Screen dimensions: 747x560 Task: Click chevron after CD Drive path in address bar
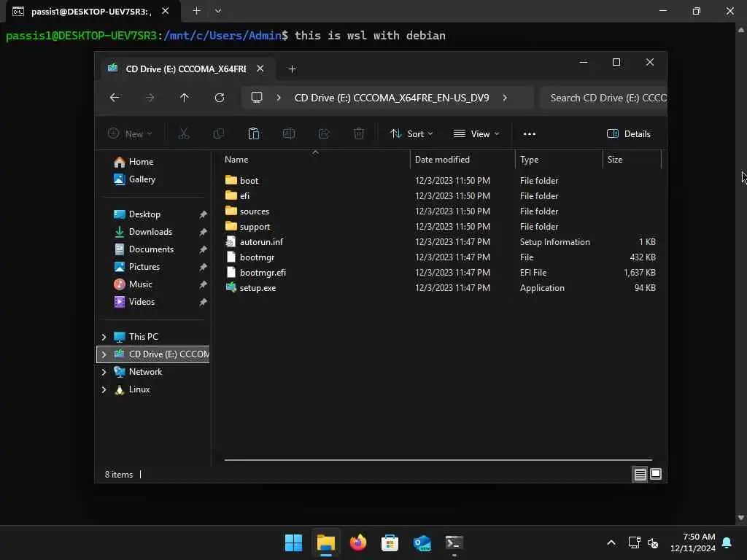click(505, 98)
